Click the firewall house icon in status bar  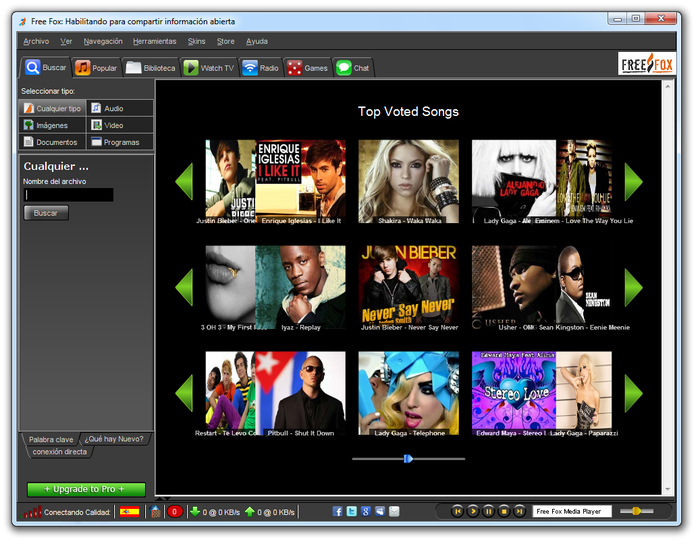155,512
